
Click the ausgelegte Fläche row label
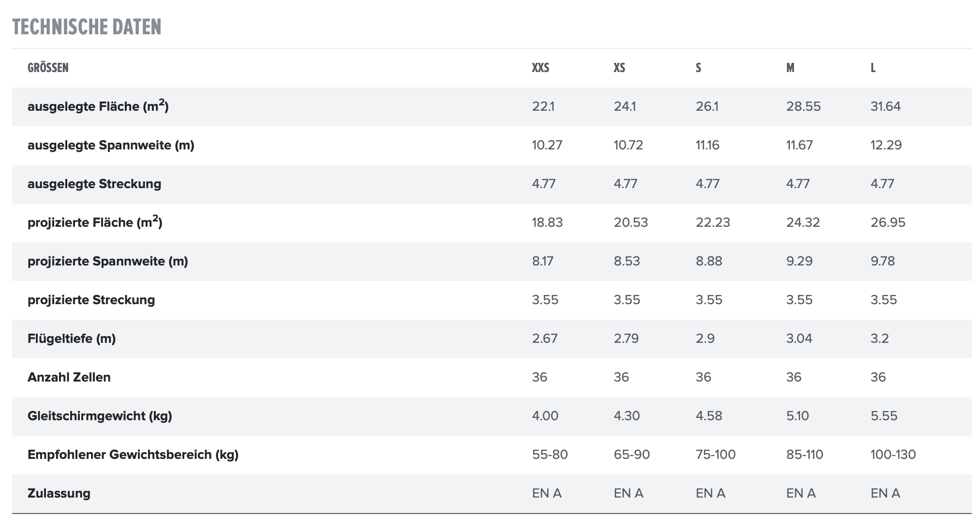click(98, 106)
